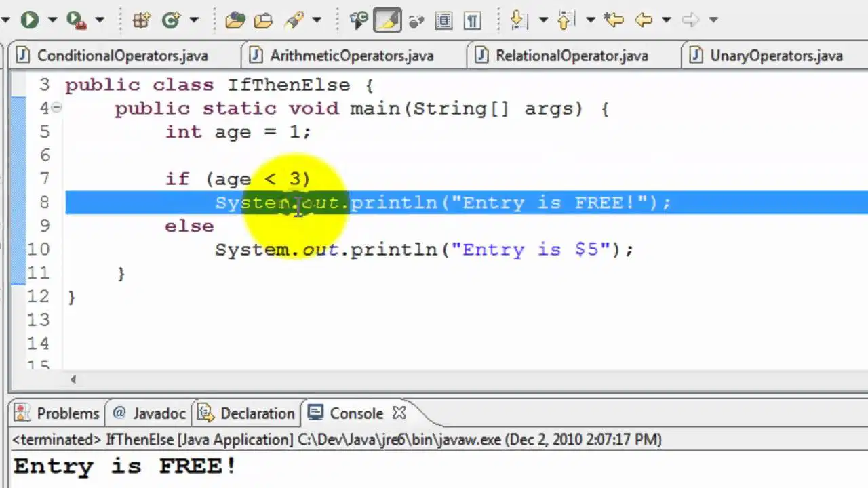Click the editor horizontal scrollbar left arrow
Viewport: 868px width, 488px height.
point(73,380)
